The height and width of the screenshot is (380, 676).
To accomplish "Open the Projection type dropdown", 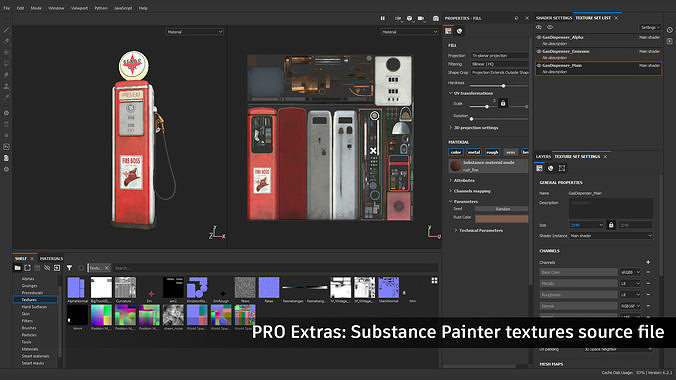I will pos(500,56).
